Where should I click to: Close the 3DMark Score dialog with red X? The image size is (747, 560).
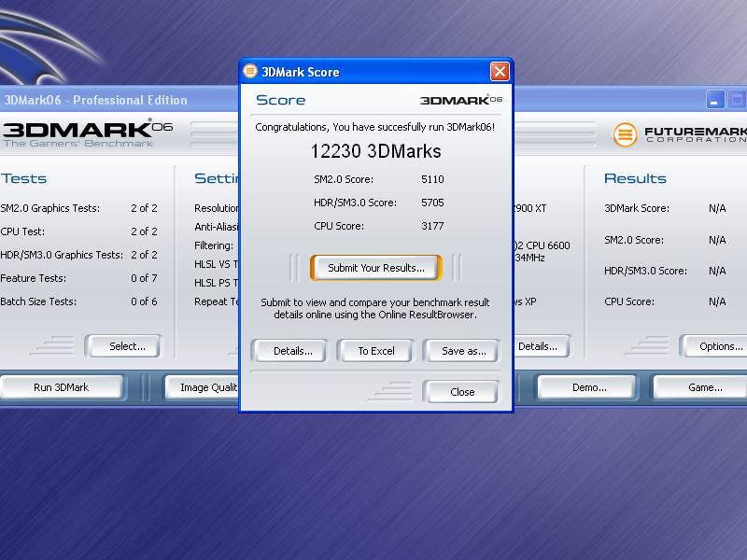pyautogui.click(x=500, y=72)
